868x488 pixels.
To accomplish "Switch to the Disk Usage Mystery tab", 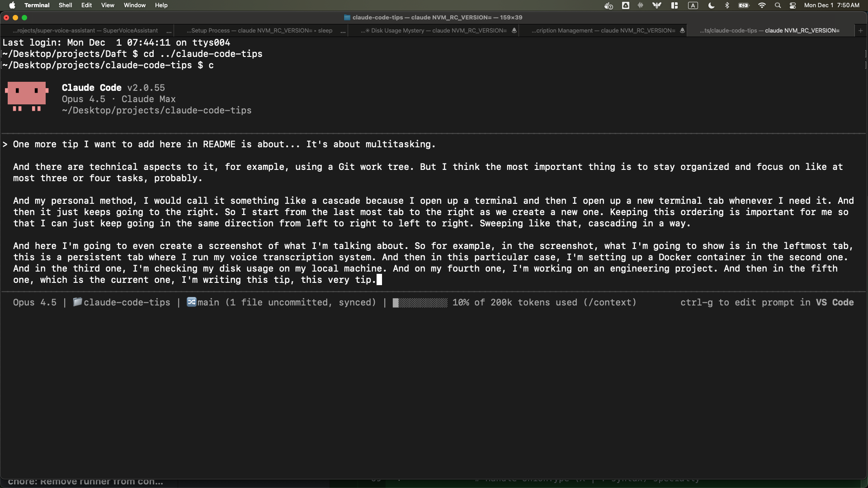I will coord(434,30).
